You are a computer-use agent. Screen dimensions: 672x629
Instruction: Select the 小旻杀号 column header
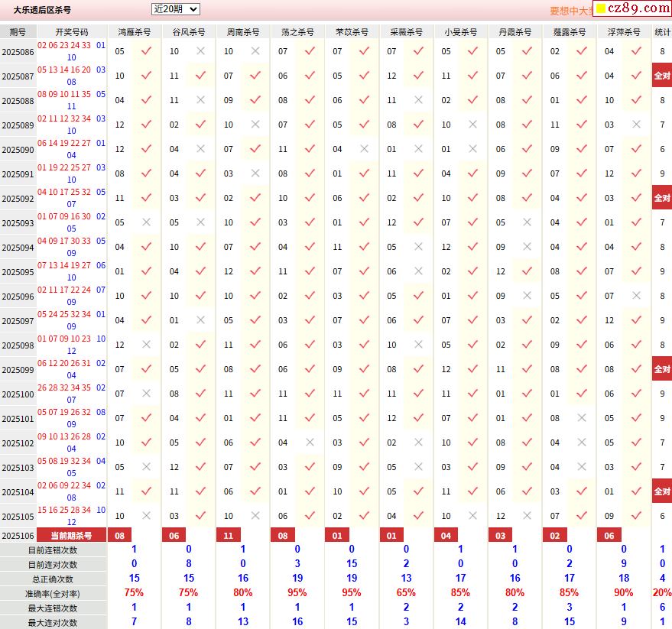tap(461, 31)
